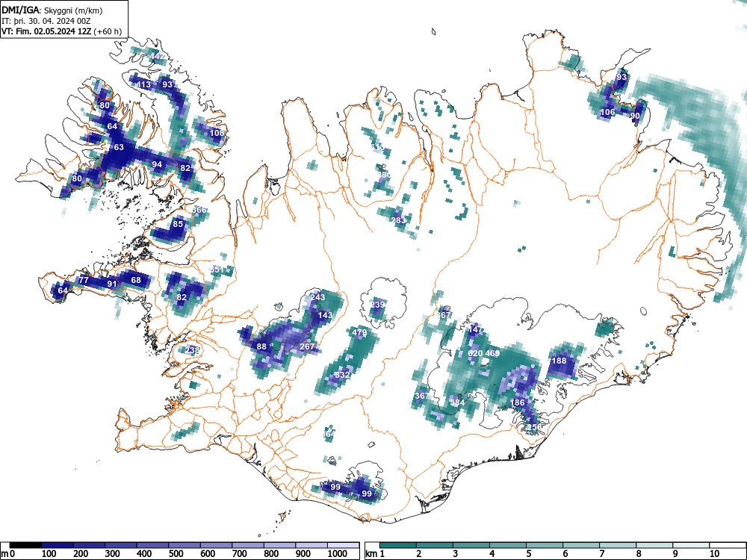Click the visibility value '90' in the northeast
747x560 pixels.
[635, 116]
